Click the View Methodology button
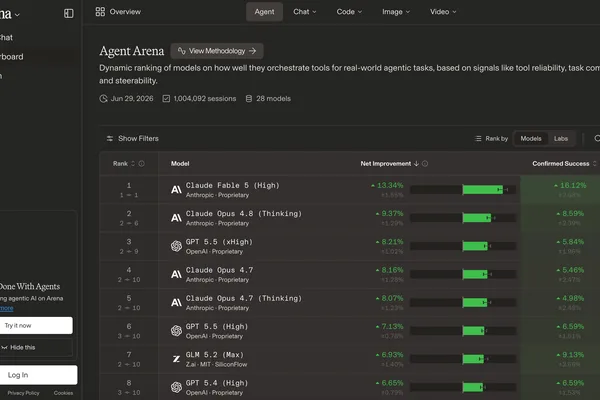 (x=217, y=51)
